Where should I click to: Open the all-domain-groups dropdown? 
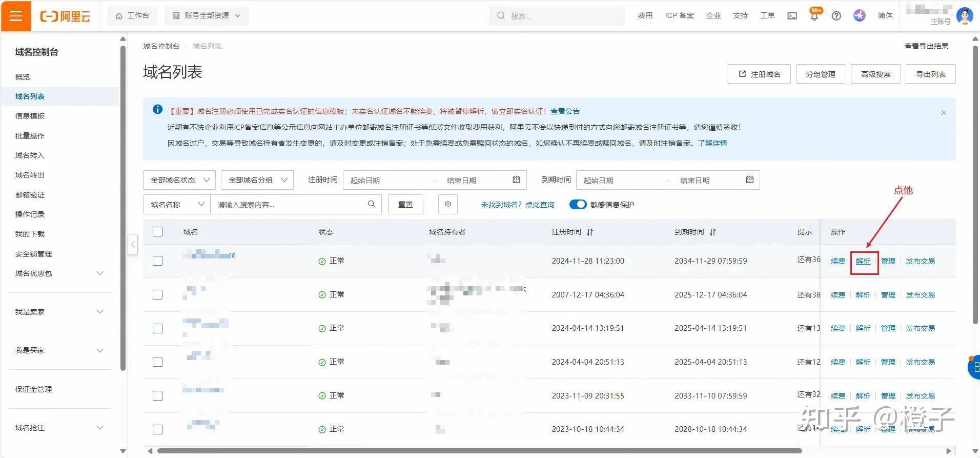(x=257, y=180)
